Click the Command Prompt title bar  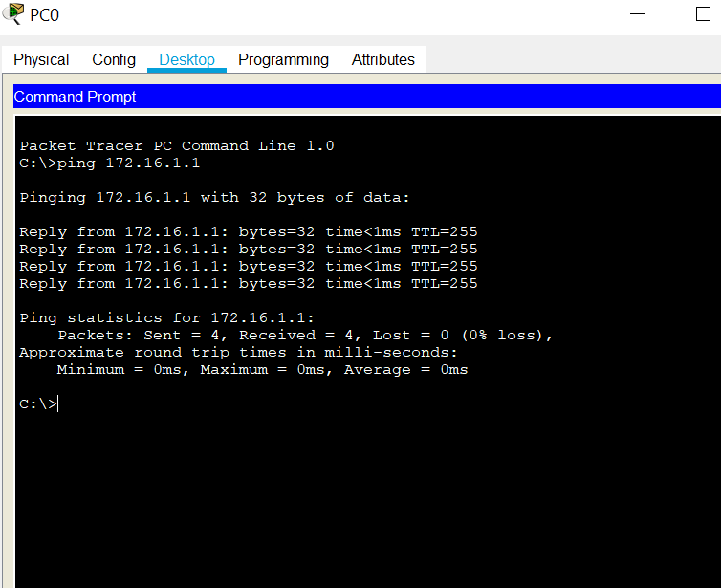(367, 97)
